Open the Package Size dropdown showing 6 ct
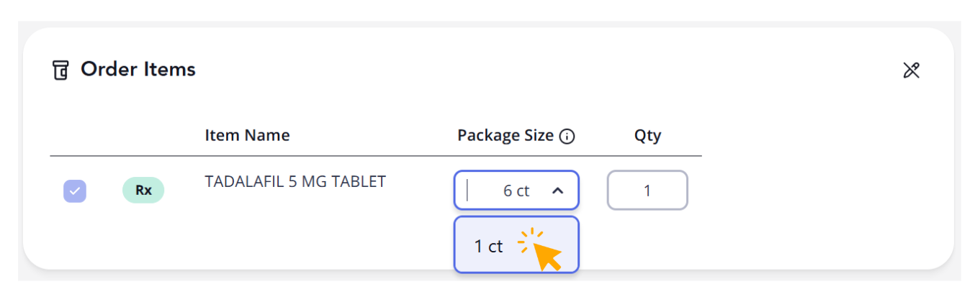 (516, 191)
